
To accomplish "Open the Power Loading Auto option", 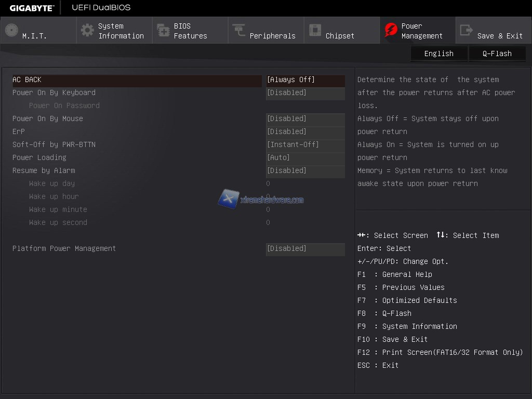I will point(305,157).
